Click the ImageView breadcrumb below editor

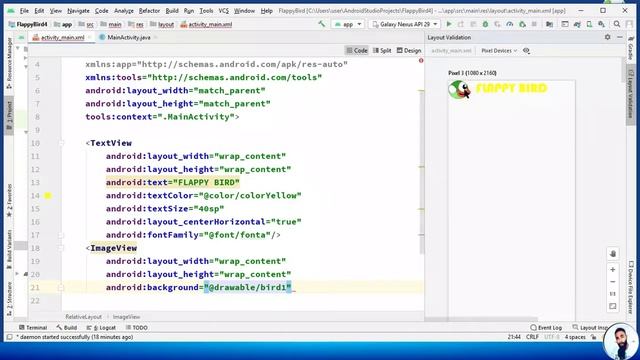pyautogui.click(x=126, y=317)
